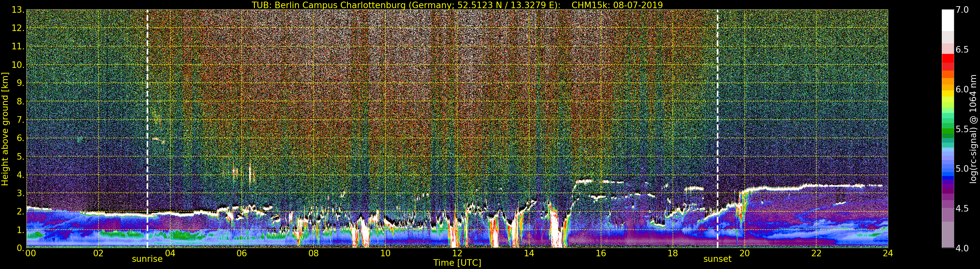This screenshot has height=269, width=980.
Task: Click the '08' hour tick label
Action: click(313, 253)
